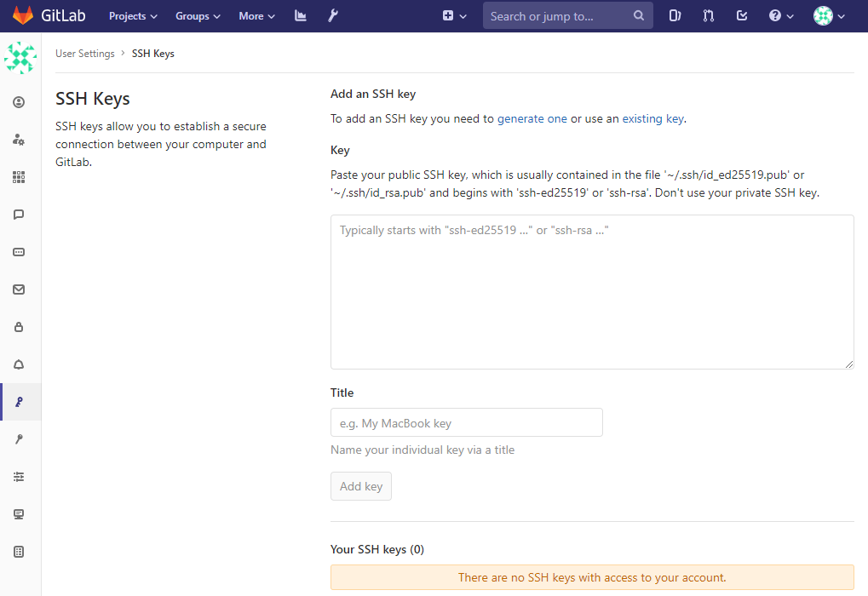Open Emails settings in sidebar
The image size is (868, 596).
pyautogui.click(x=19, y=289)
